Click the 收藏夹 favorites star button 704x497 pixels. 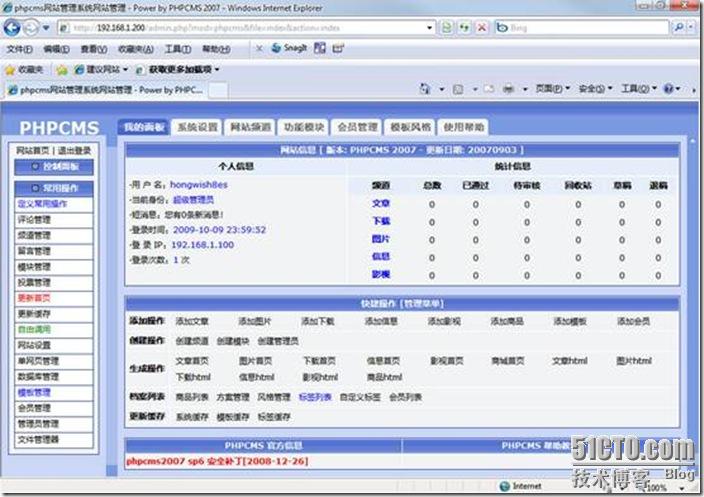[x=24, y=70]
